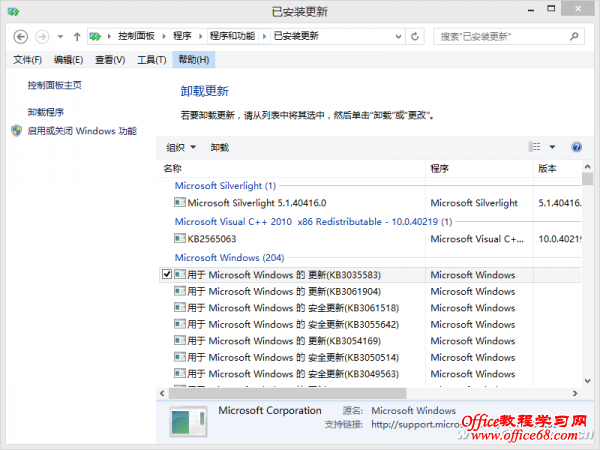Click the shield icon beside Windows 功能
Screen dimensions: 600x450
(x=16, y=131)
